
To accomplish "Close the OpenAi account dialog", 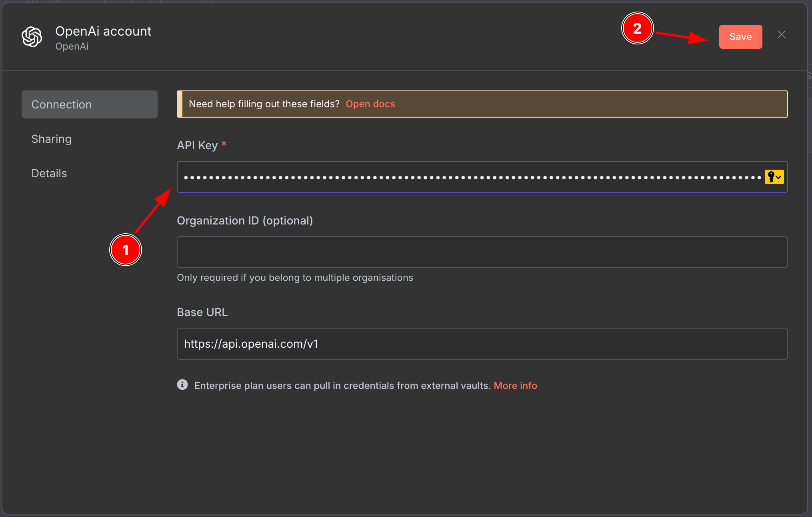I will (x=781, y=35).
